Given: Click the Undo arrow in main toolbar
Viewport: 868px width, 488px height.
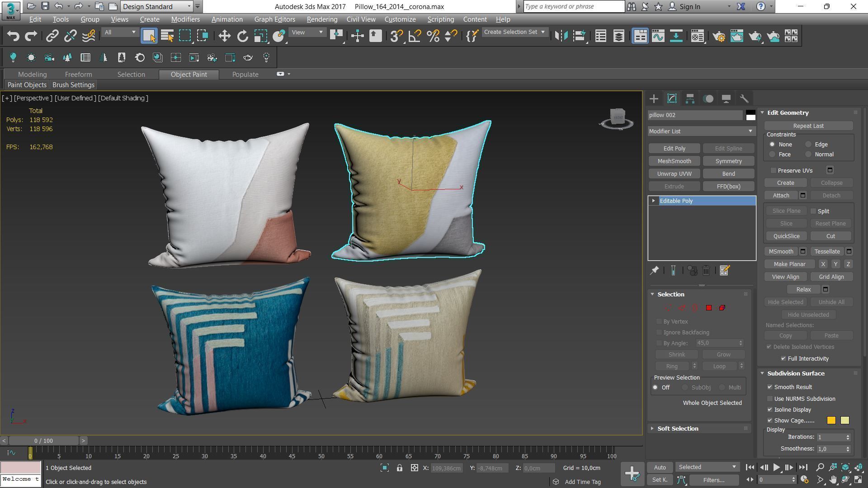Looking at the screenshot, I should tap(13, 36).
